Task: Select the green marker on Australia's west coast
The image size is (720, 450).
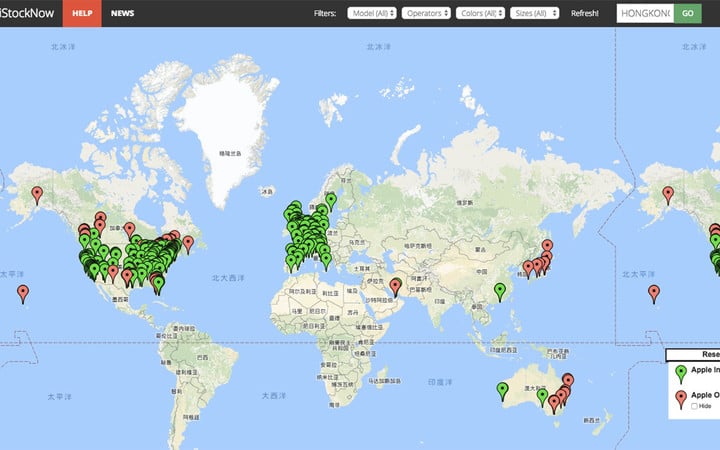Action: [502, 391]
